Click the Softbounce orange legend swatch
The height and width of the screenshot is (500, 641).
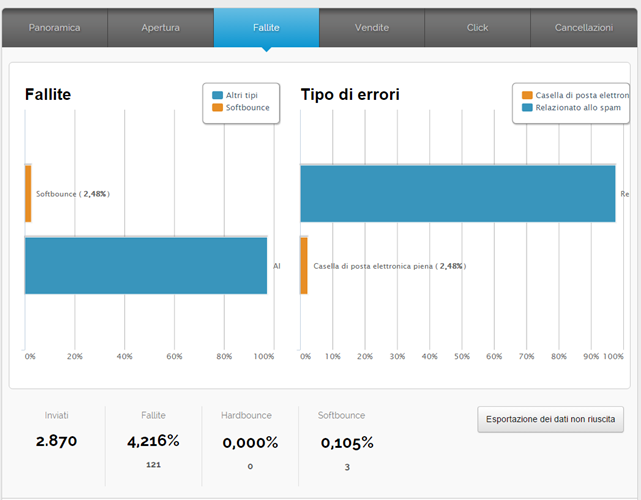click(x=217, y=108)
